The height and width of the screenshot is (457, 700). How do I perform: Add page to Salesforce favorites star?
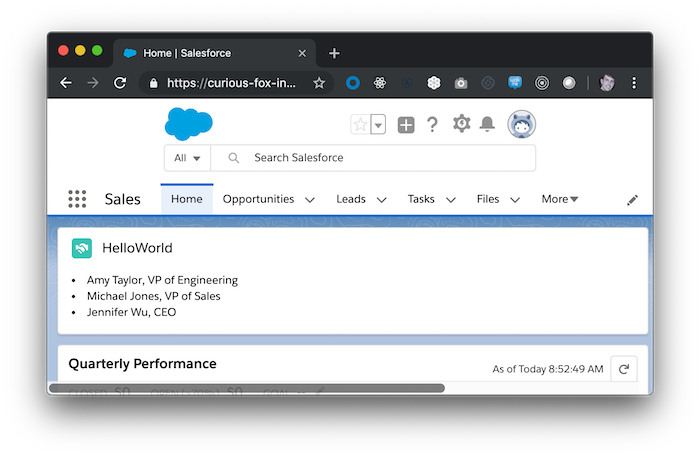click(360, 125)
